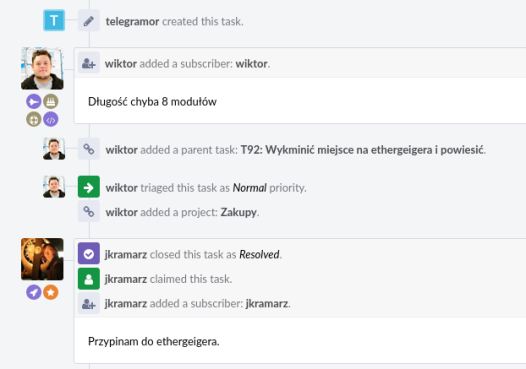Open jkramarz link in closed-task entry

point(126,255)
